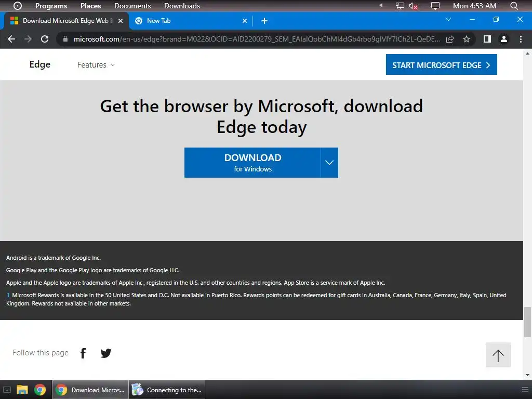Reload the current page

45,39
